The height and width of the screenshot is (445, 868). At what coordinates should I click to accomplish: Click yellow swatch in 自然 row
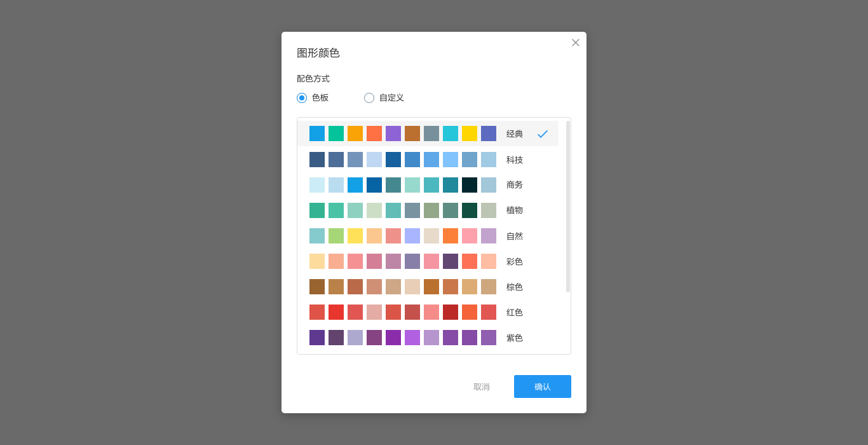coord(355,236)
